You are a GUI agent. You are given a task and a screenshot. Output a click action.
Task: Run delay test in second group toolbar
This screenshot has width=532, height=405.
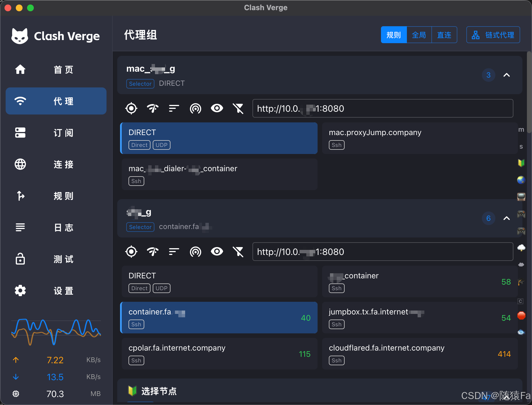[x=153, y=252]
